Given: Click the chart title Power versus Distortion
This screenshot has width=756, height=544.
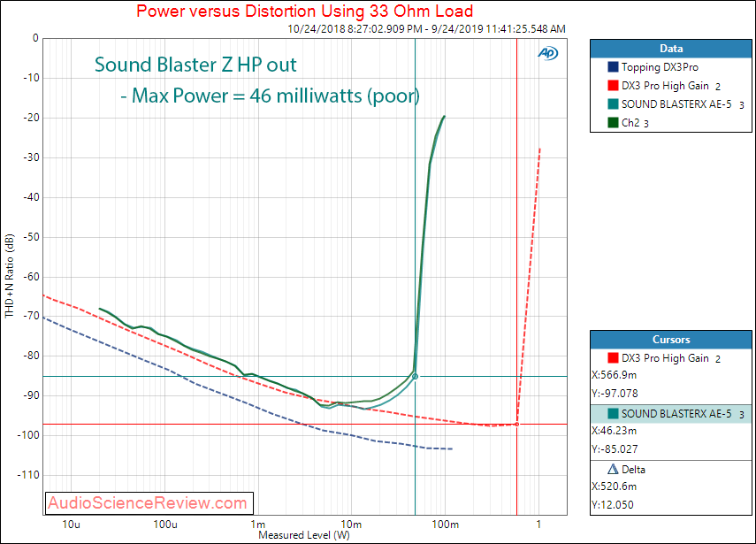Looking at the screenshot, I should pos(305,11).
